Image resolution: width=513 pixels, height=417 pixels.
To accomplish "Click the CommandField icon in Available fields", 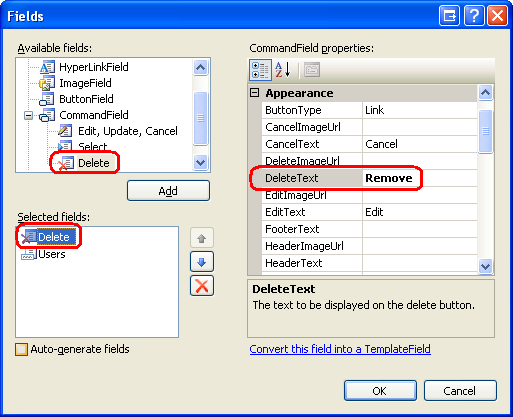I will [x=47, y=115].
